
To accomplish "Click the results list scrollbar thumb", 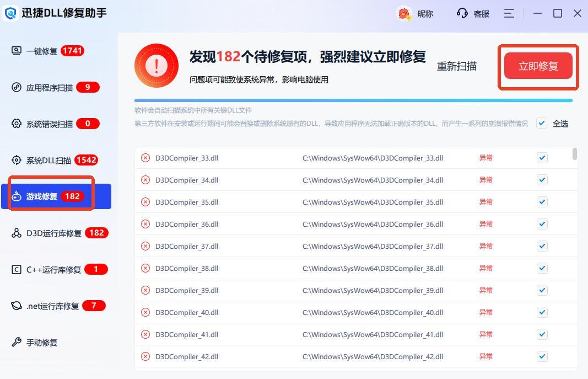I will pyautogui.click(x=575, y=154).
